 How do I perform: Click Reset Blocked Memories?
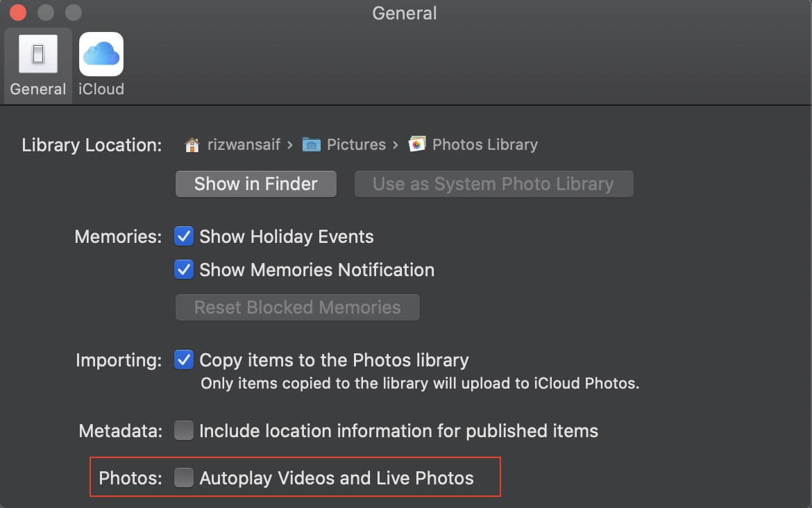297,307
